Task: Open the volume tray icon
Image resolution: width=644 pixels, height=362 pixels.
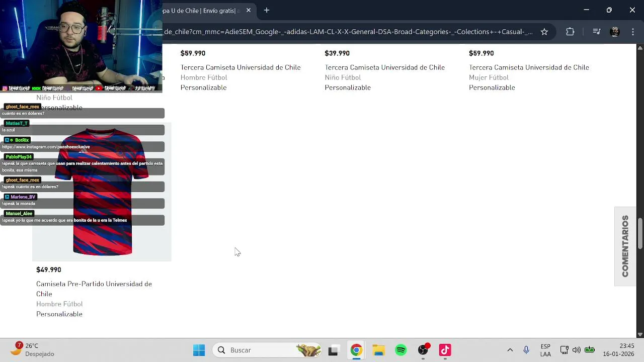Action: (577, 350)
